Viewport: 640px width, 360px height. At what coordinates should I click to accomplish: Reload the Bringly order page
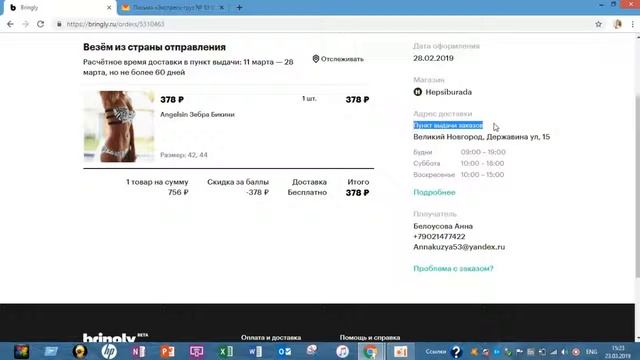[x=40, y=24]
